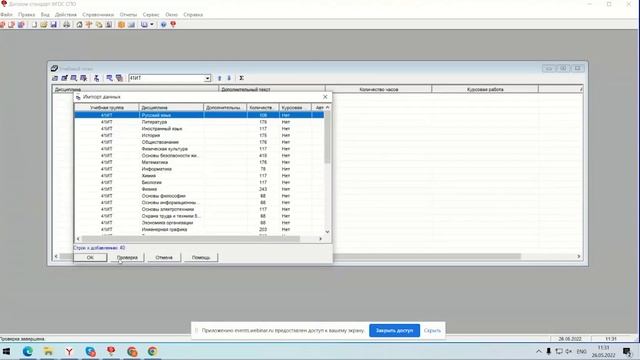
Task: Click the scroll down arrow in the import list
Action: click(x=327, y=231)
